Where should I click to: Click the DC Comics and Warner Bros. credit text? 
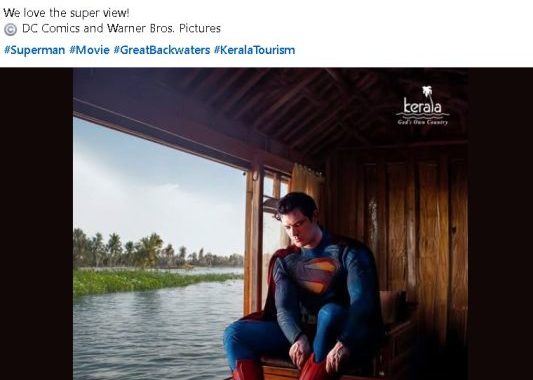pyautogui.click(x=121, y=28)
